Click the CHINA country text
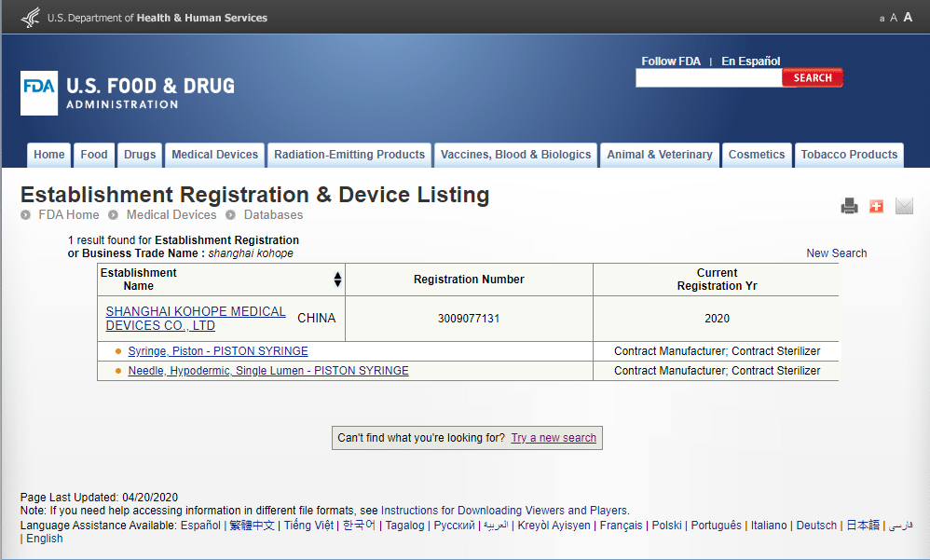 316,319
